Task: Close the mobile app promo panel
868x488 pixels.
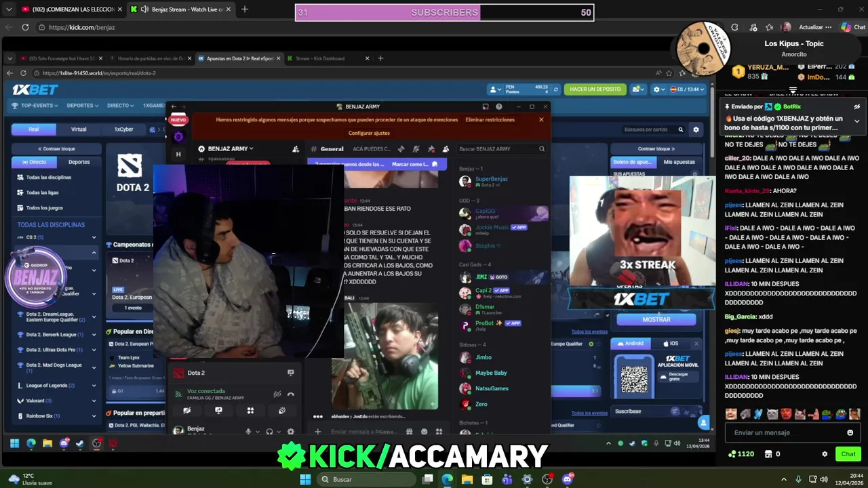Action: (x=696, y=344)
